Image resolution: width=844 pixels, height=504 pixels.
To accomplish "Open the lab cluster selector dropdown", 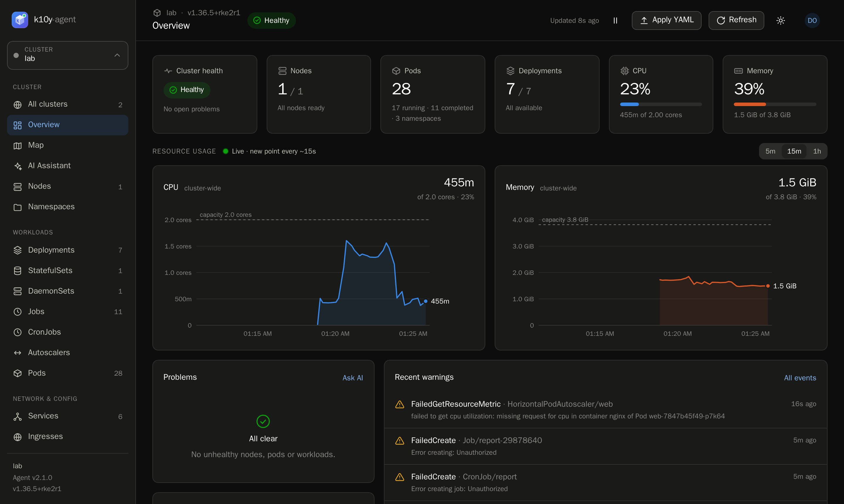I will (x=68, y=55).
